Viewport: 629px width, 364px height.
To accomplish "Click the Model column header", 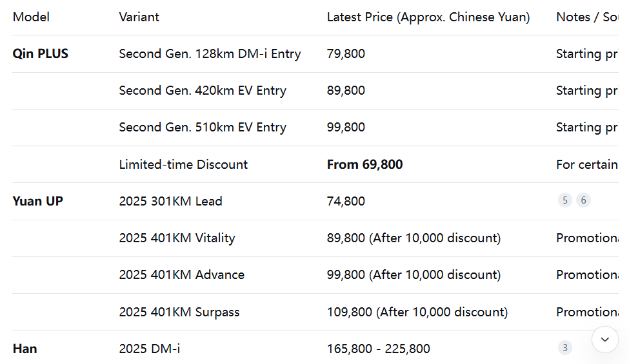I will point(31,17).
